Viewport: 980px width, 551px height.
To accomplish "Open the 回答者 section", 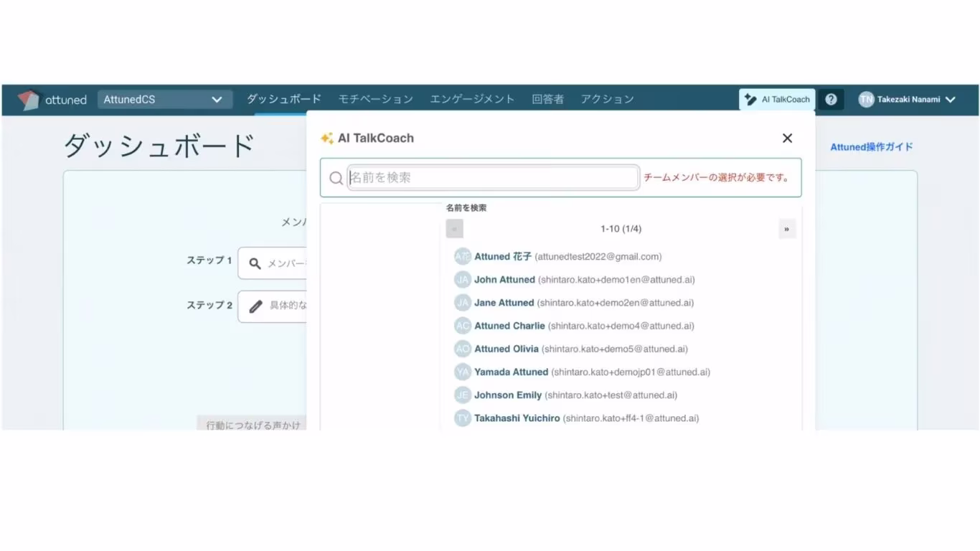I will 547,99.
